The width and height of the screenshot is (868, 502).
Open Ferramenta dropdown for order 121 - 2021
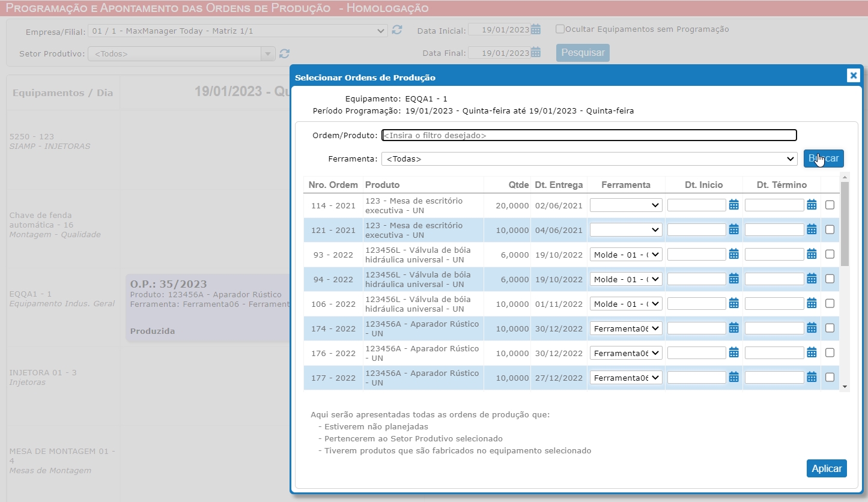click(x=626, y=230)
